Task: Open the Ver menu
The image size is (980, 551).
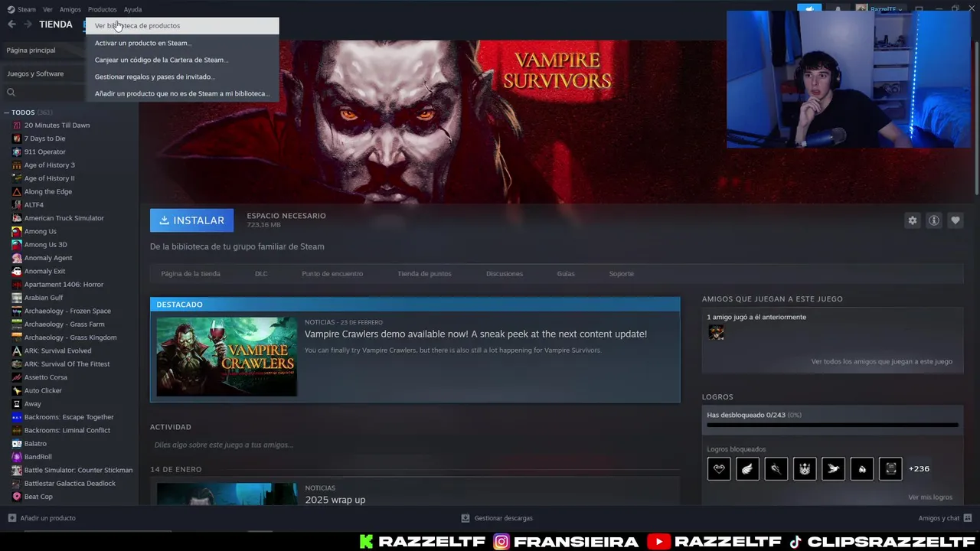Action: 47,9
